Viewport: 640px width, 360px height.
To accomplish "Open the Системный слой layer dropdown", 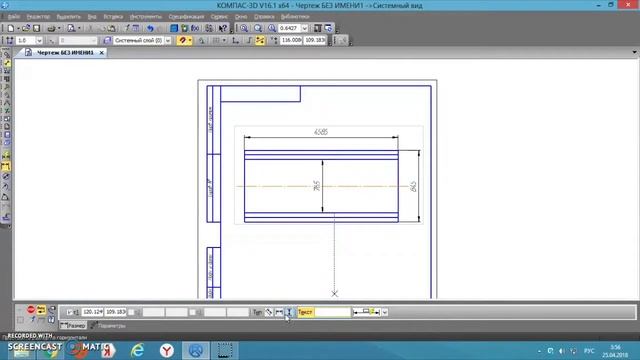I will (x=168, y=40).
